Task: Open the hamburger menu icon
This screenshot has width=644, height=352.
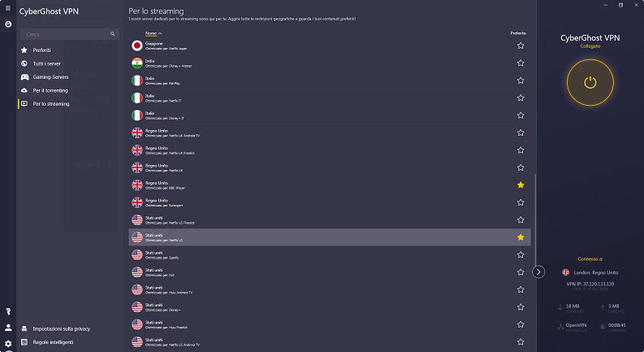Action: 8,8
